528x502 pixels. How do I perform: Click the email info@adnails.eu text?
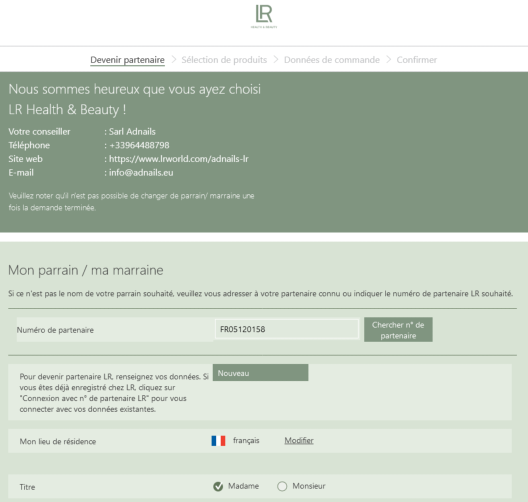point(141,173)
